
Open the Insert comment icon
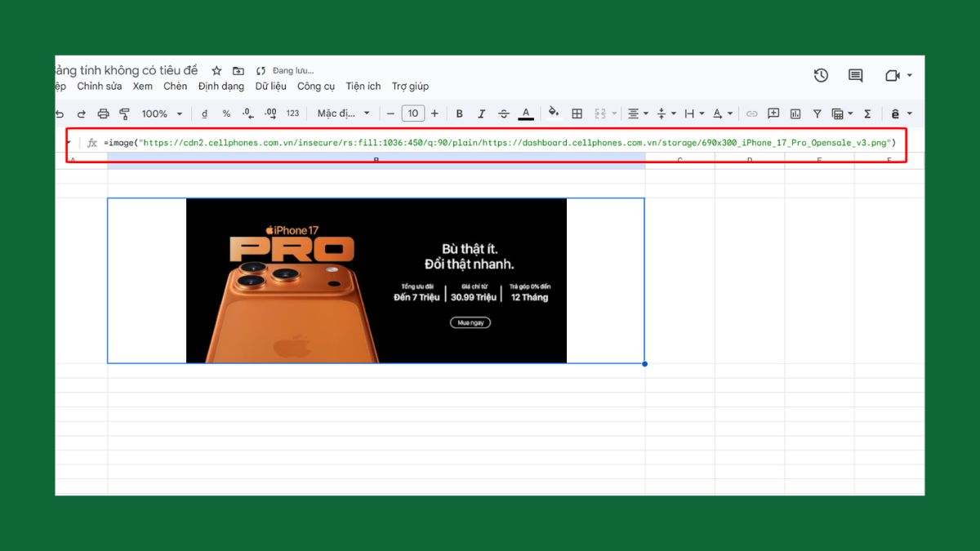[773, 113]
